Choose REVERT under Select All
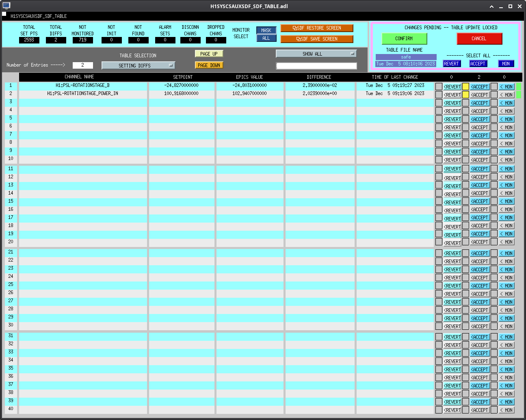Image resolution: width=526 pixels, height=420 pixels. pos(451,64)
